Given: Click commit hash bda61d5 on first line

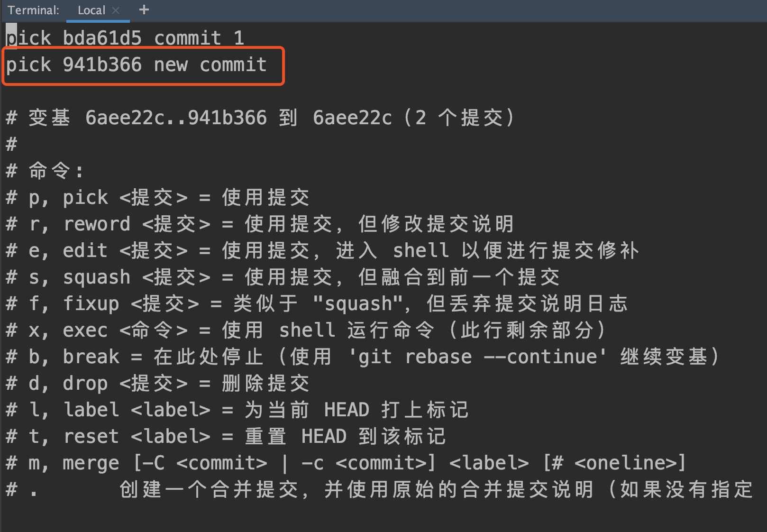Looking at the screenshot, I should [102, 38].
